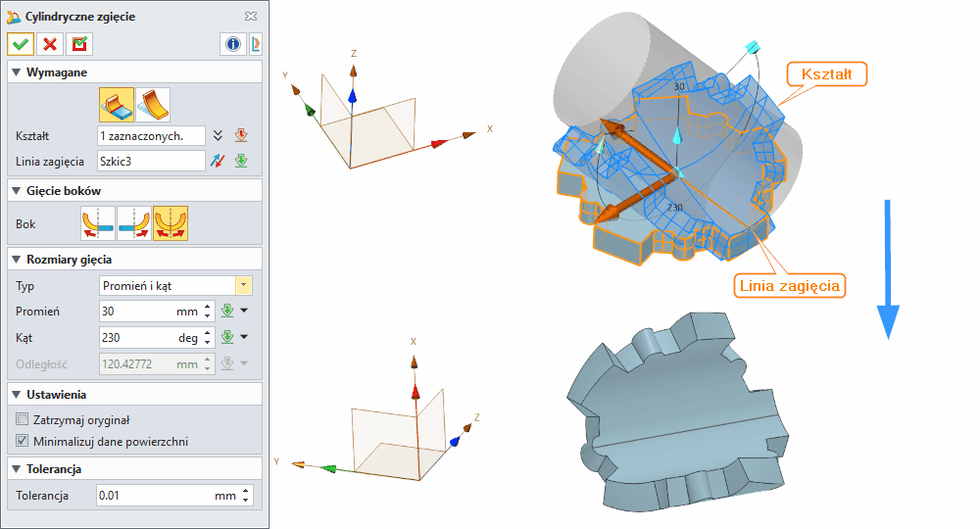Viewport: 980px width, 529px height.
Task: Collapse the Tolerancja section
Action: pos(17,469)
